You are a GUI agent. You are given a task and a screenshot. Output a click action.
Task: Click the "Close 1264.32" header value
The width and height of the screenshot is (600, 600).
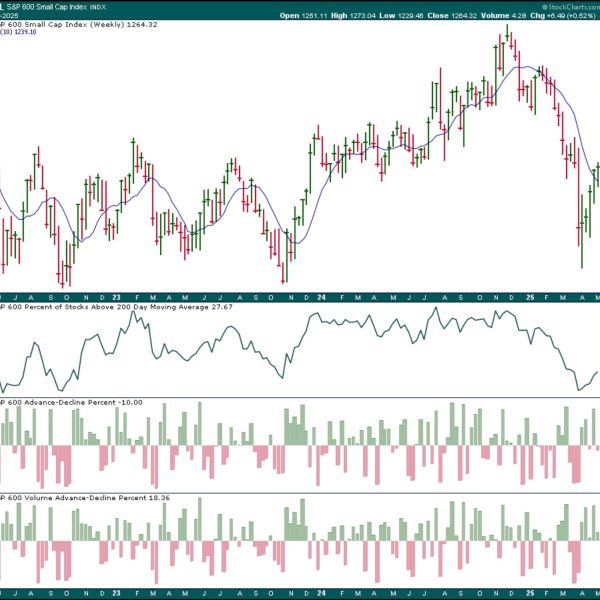click(452, 16)
